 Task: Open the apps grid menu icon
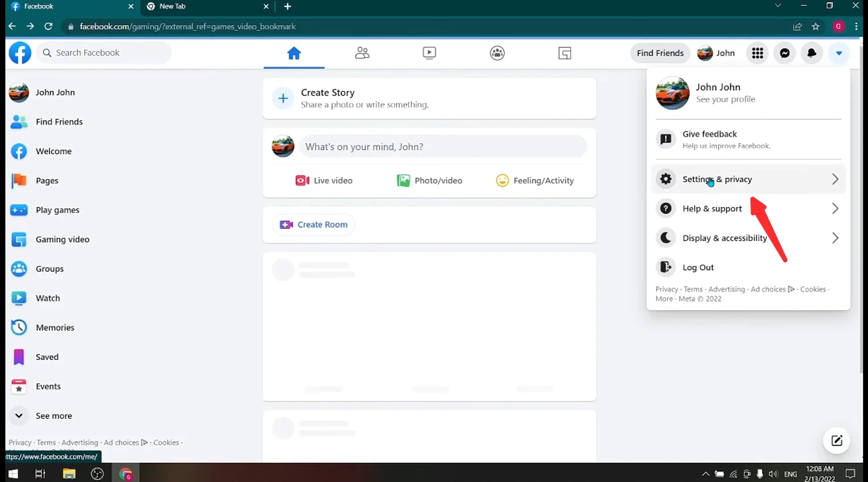point(758,53)
